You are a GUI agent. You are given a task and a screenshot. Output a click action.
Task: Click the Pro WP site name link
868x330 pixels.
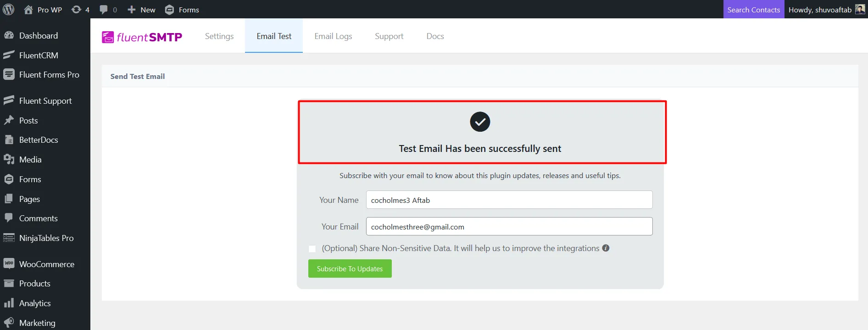point(50,10)
